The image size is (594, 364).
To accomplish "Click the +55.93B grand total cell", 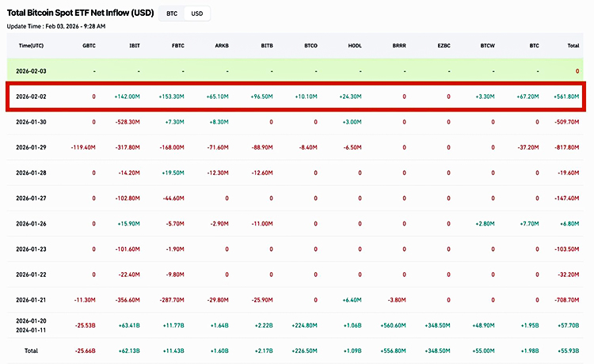I will pos(566,351).
